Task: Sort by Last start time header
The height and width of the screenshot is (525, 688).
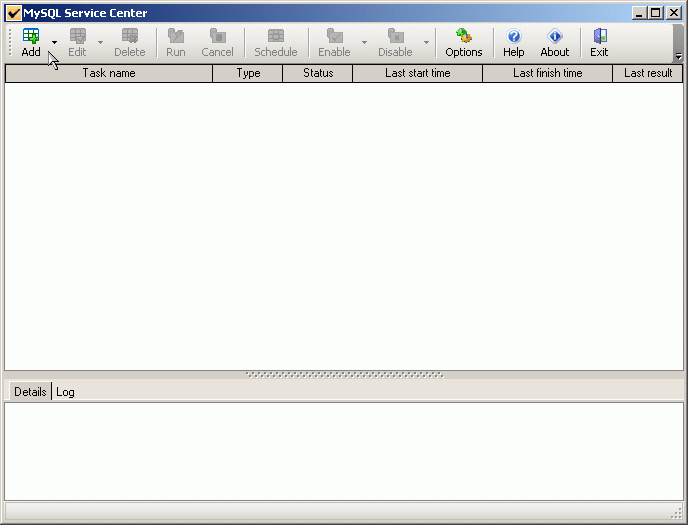Action: pyautogui.click(x=418, y=73)
